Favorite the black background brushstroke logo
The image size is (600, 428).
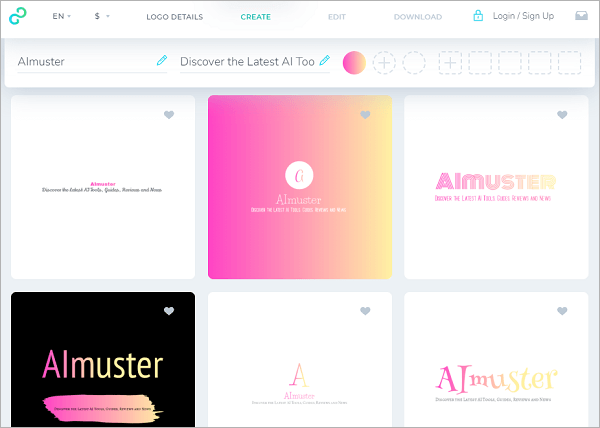click(169, 311)
